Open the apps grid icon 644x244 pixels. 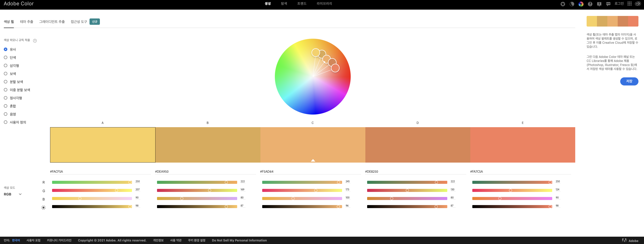pyautogui.click(x=629, y=4)
